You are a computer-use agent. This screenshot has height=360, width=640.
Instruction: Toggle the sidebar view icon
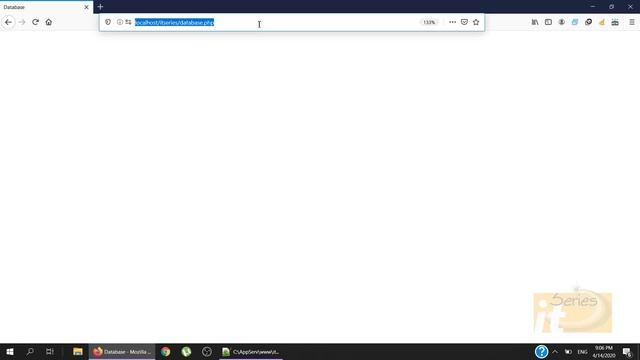pyautogui.click(x=548, y=22)
